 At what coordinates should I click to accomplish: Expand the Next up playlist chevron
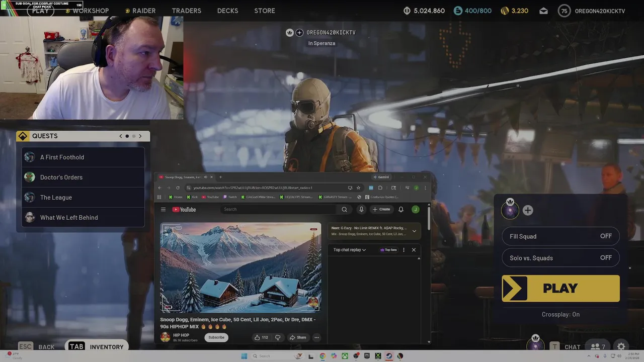coord(414,231)
